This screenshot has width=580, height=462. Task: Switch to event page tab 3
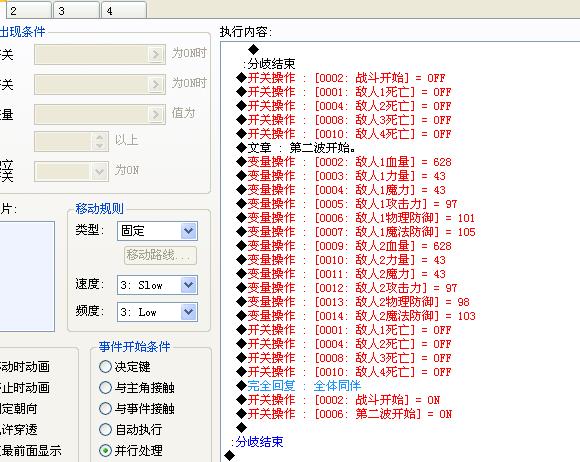coord(77,10)
